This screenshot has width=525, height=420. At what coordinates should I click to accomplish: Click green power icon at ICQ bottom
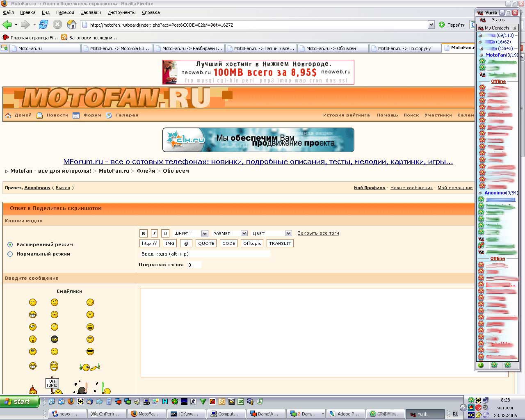click(481, 365)
